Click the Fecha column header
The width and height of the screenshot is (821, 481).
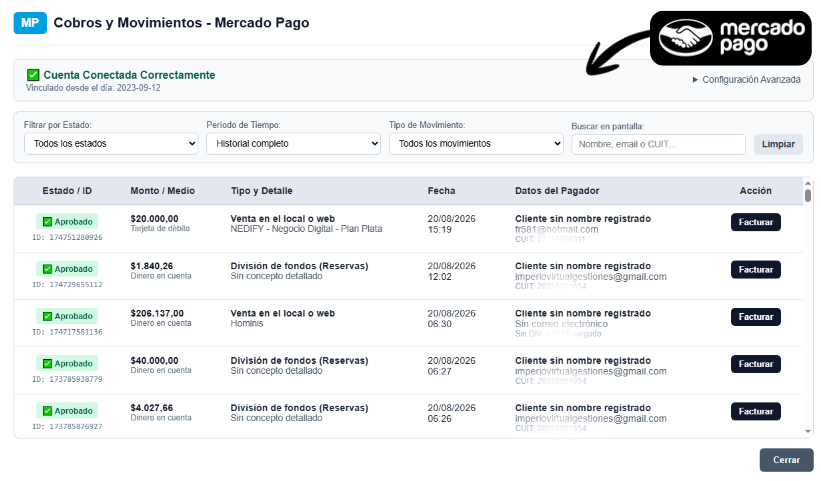click(x=441, y=191)
